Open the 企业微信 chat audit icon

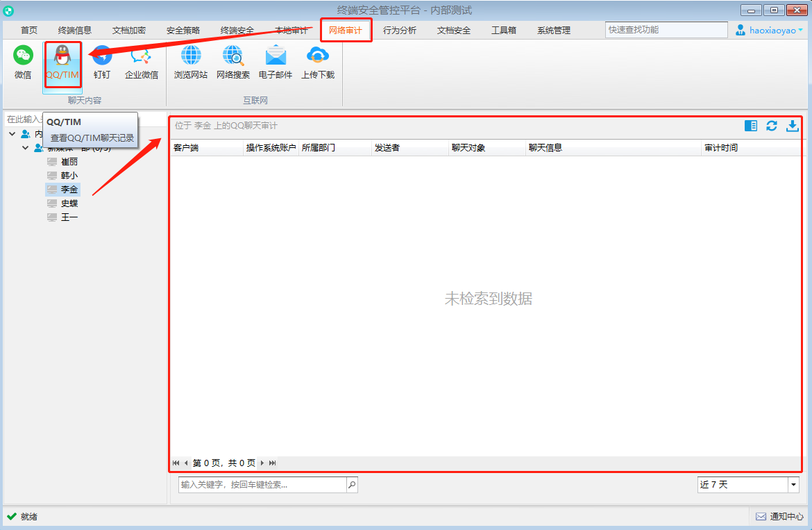point(142,63)
